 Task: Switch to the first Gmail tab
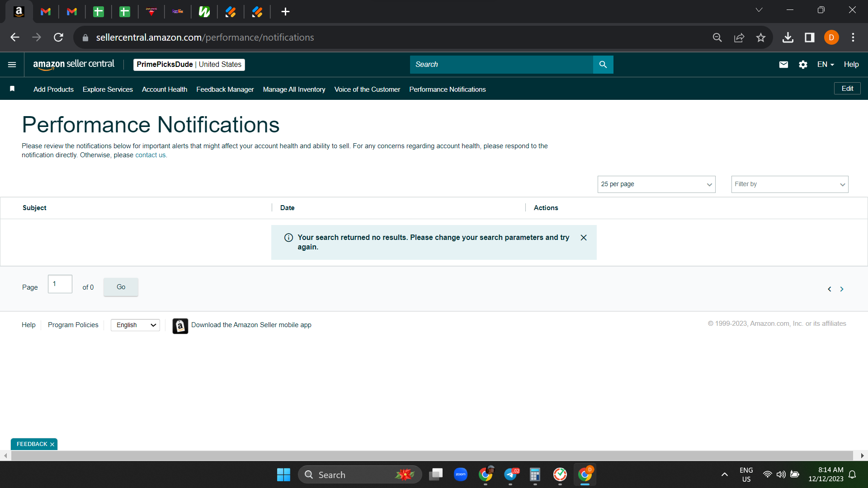point(46,12)
